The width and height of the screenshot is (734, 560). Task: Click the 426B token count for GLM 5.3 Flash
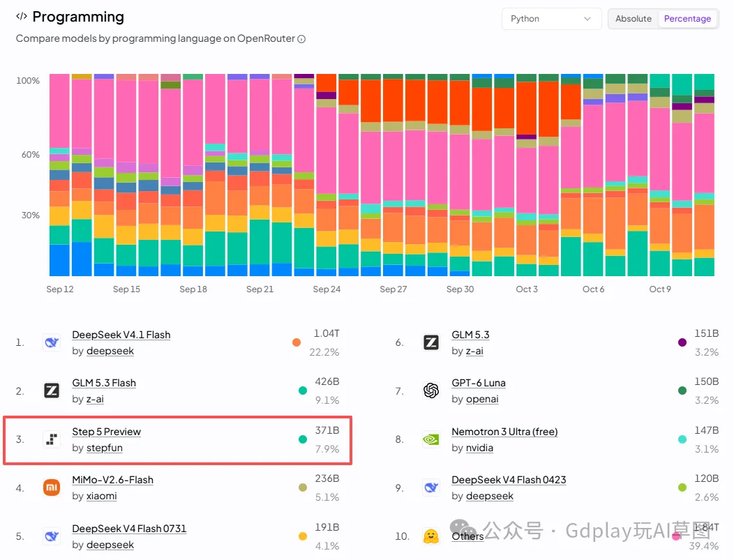pyautogui.click(x=327, y=381)
